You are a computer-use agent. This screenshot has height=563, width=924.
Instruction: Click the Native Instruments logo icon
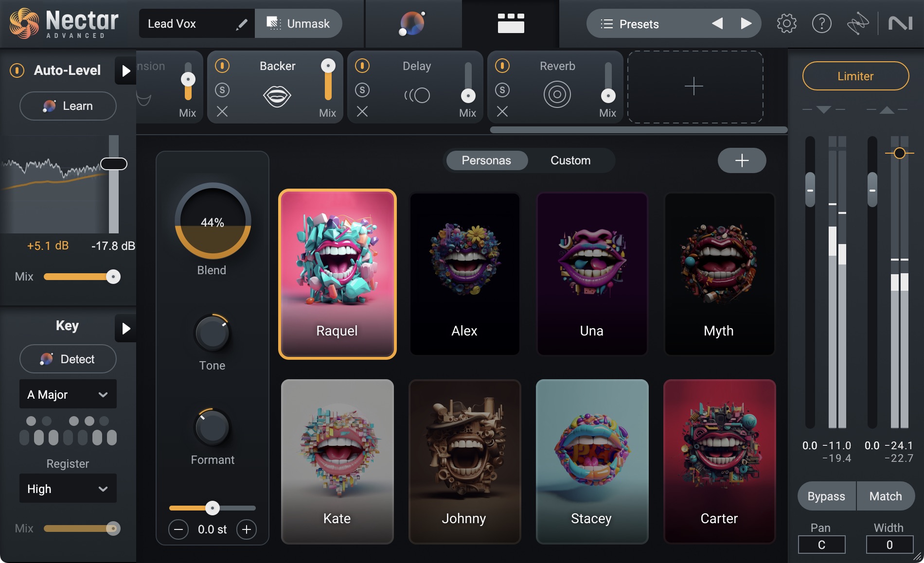901,23
